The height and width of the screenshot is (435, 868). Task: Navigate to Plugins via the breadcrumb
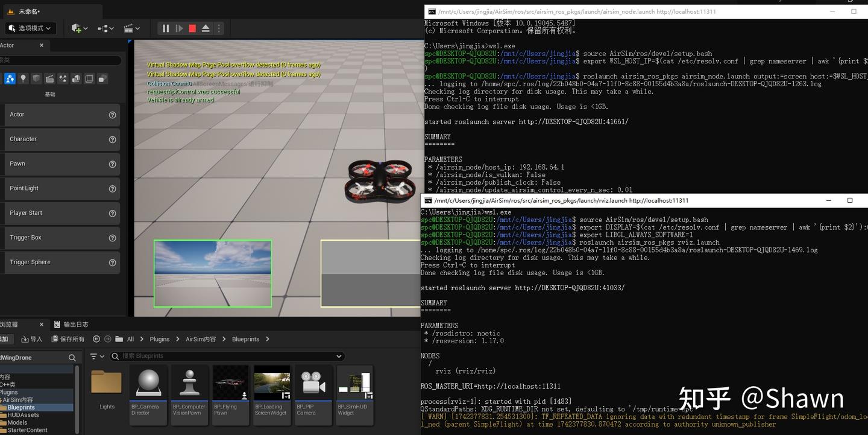[159, 339]
